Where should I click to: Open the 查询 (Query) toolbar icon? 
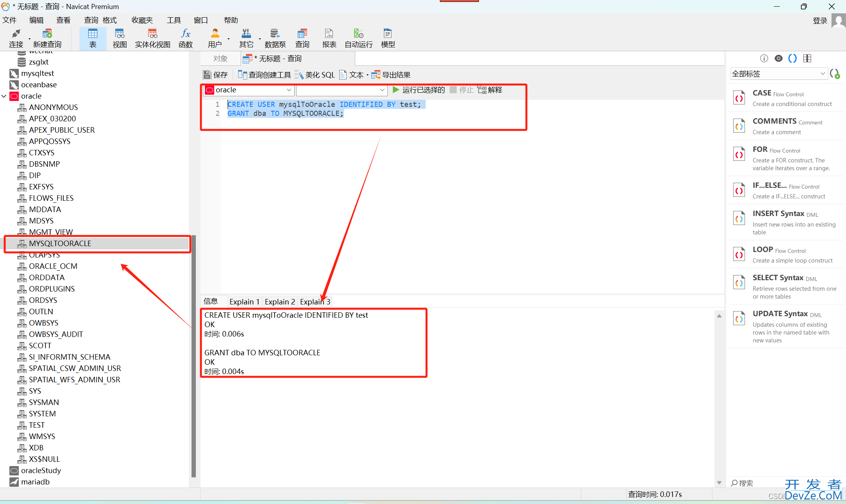(x=302, y=38)
